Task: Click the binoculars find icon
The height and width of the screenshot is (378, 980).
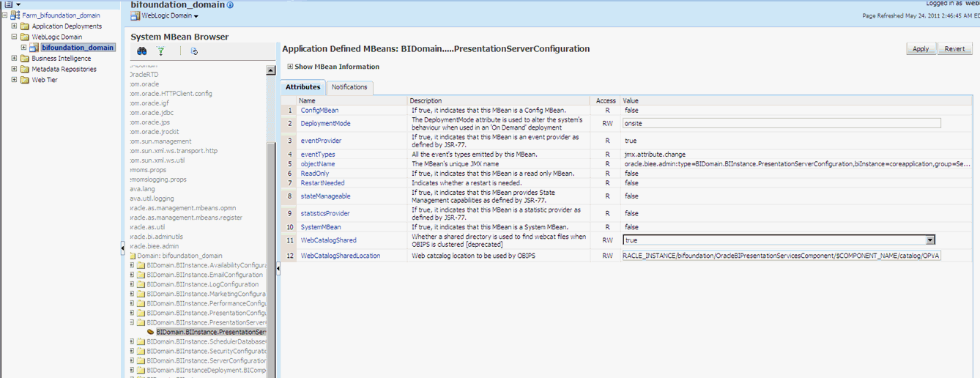Action: [x=142, y=51]
